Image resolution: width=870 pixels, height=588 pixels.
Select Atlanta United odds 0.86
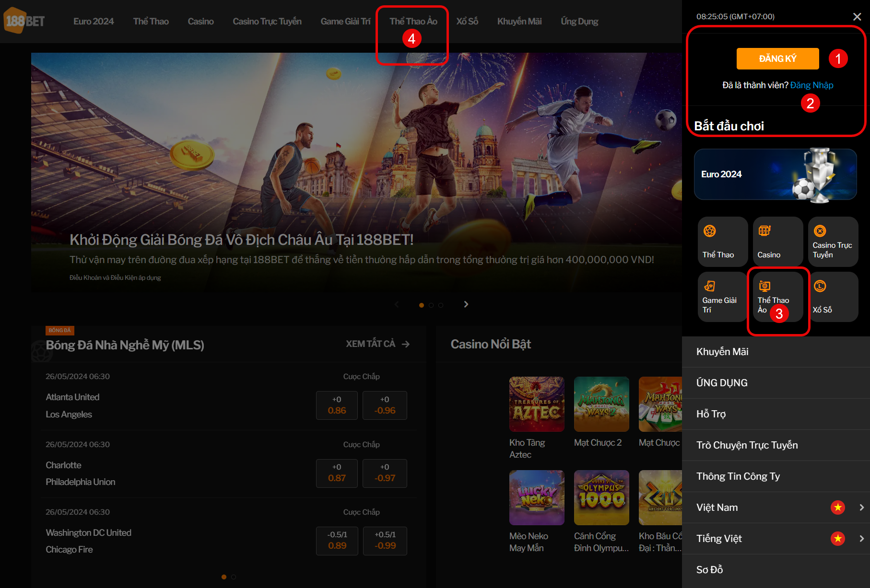tap(337, 405)
